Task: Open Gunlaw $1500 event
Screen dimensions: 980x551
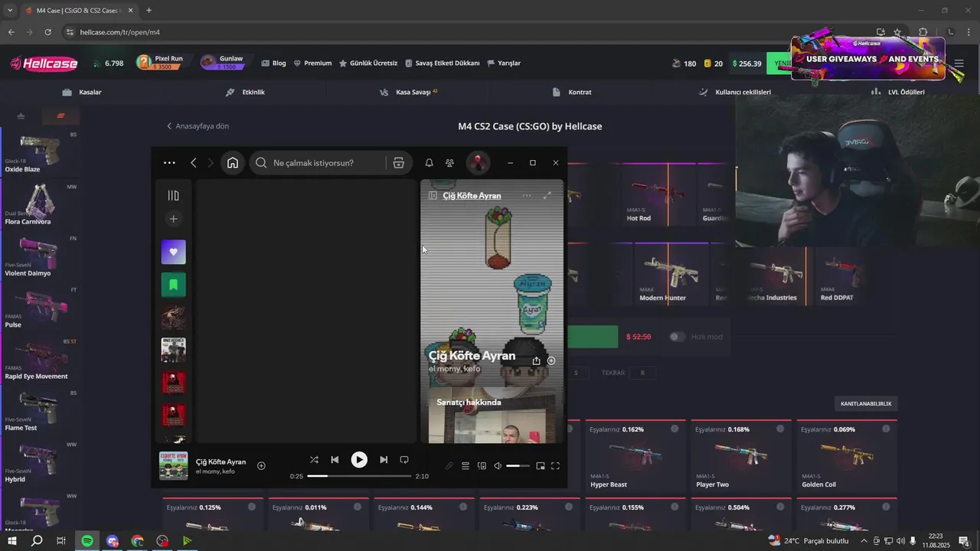Action: click(223, 63)
